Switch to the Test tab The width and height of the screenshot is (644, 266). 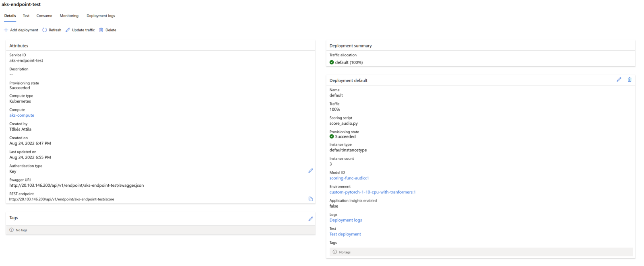point(26,16)
